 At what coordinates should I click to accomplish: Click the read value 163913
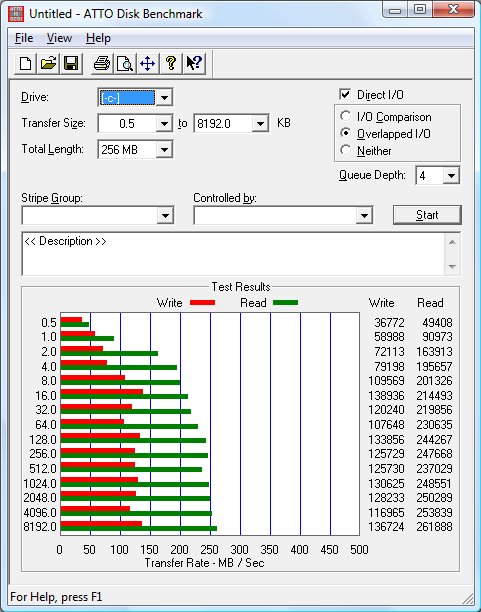coord(434,352)
